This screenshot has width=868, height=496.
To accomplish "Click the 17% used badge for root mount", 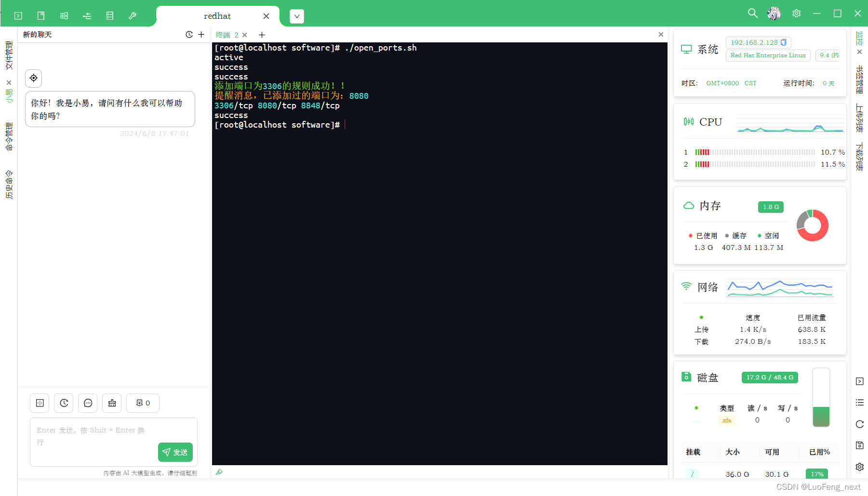I will (817, 474).
